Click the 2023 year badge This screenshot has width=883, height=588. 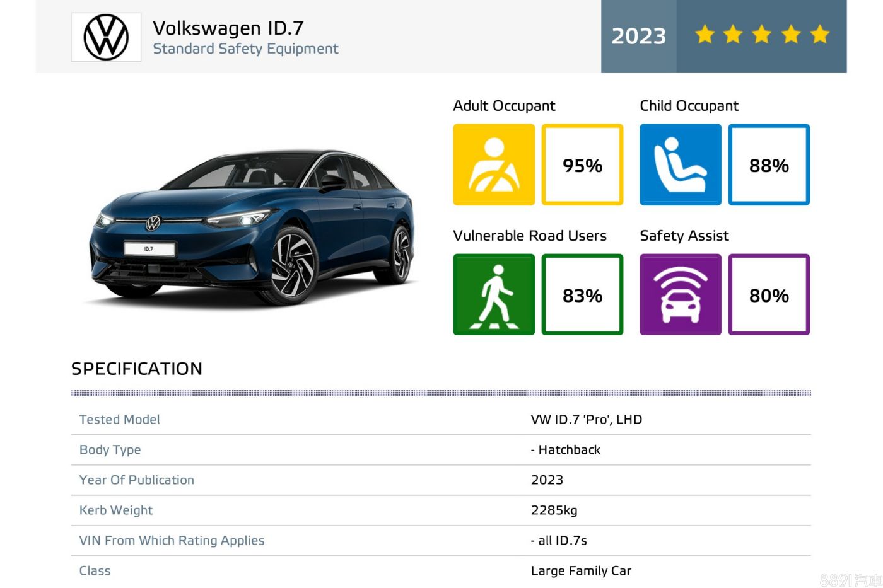tap(638, 36)
